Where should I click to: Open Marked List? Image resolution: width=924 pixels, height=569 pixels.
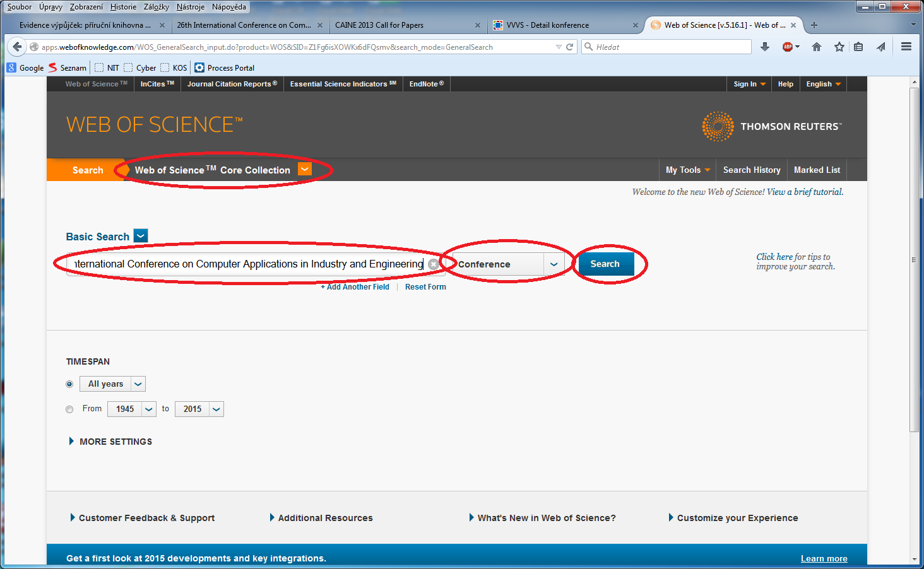817,170
